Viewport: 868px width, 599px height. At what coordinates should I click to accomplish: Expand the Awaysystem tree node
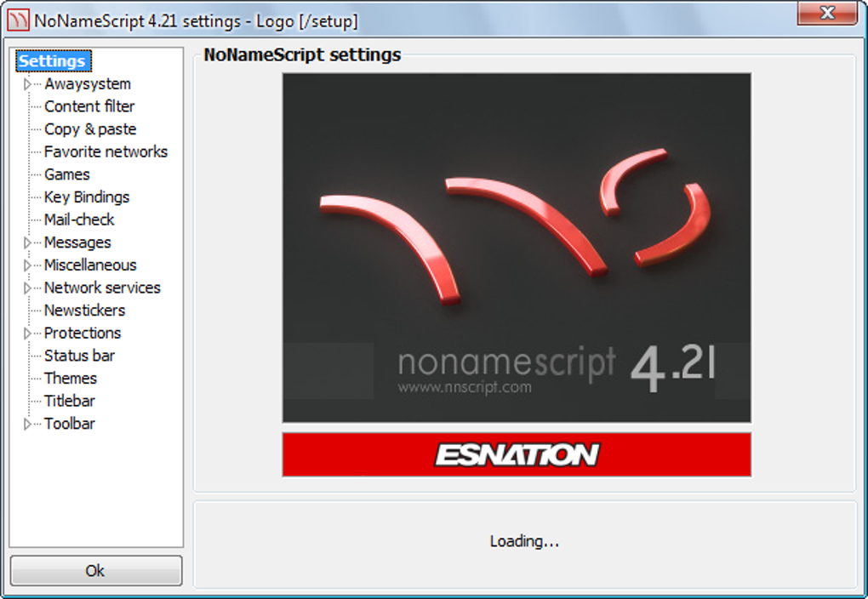point(26,84)
